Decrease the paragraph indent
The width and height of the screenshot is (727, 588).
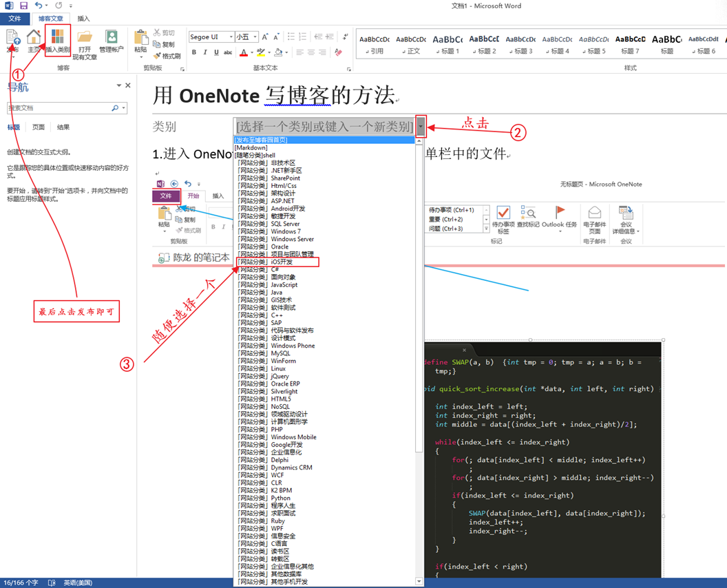point(318,36)
